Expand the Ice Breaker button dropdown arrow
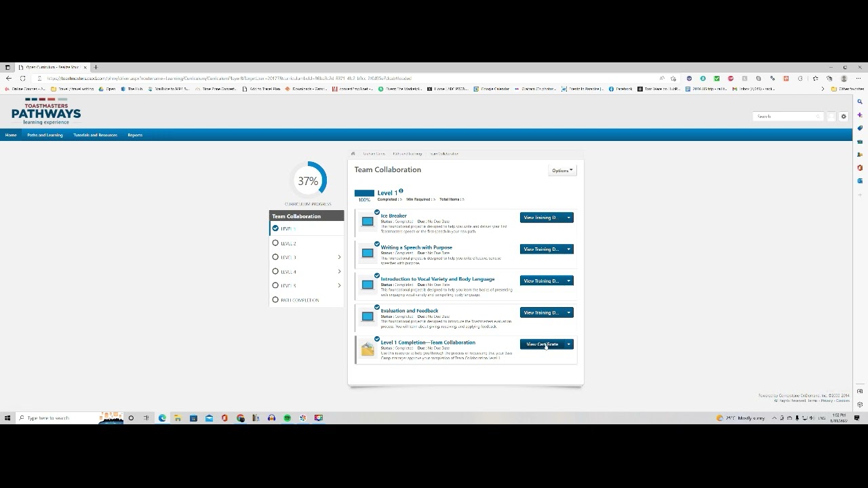The height and width of the screenshot is (488, 868). point(569,218)
